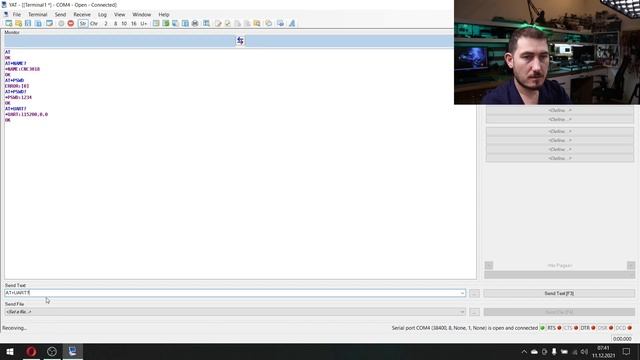Click the log pencil icon in toolbar
The width and height of the screenshot is (640, 360).
tap(218, 23)
